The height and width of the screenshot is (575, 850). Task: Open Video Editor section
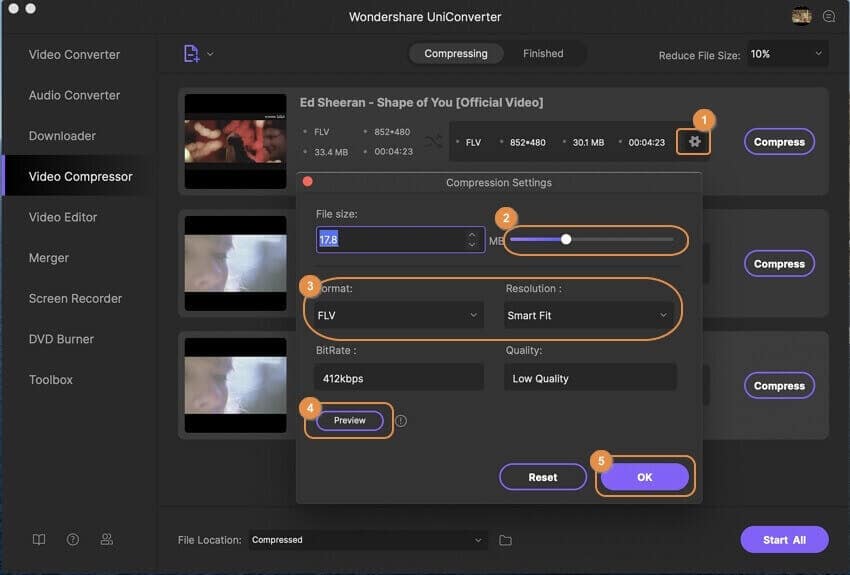tap(63, 217)
